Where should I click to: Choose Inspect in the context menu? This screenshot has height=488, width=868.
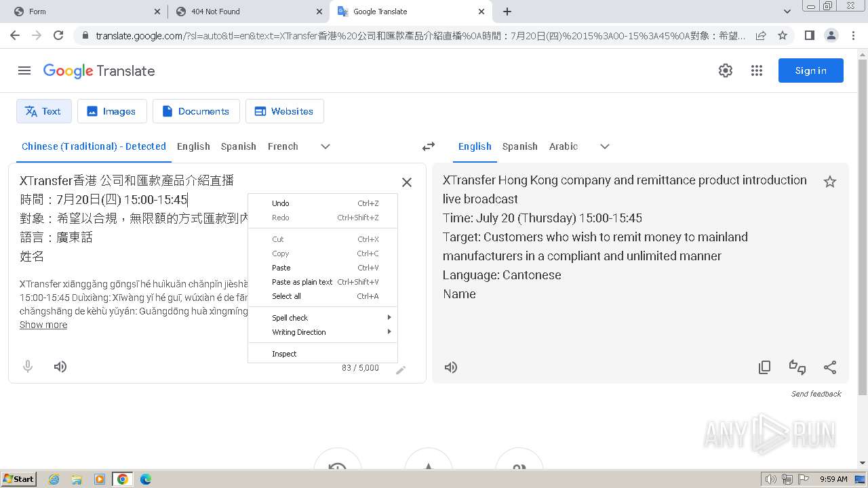[323, 354]
